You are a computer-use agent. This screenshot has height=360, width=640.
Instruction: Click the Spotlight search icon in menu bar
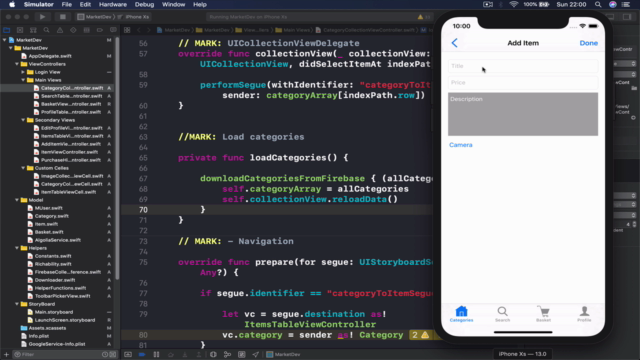(598, 4)
